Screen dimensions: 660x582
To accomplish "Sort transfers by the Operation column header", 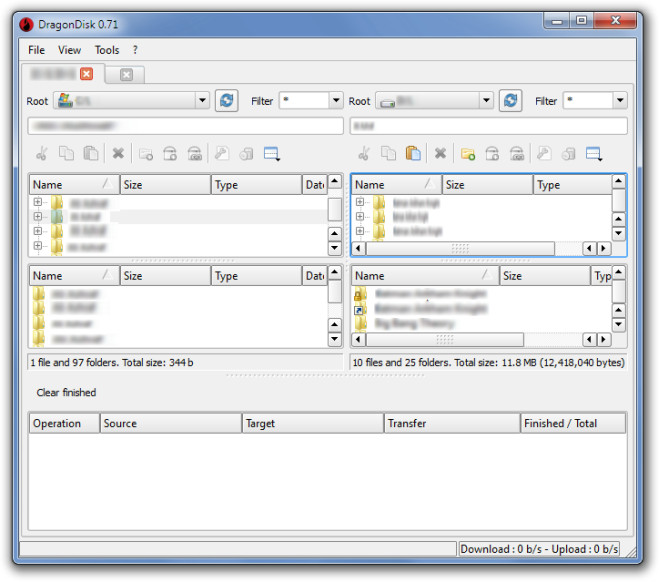I will (x=64, y=423).
